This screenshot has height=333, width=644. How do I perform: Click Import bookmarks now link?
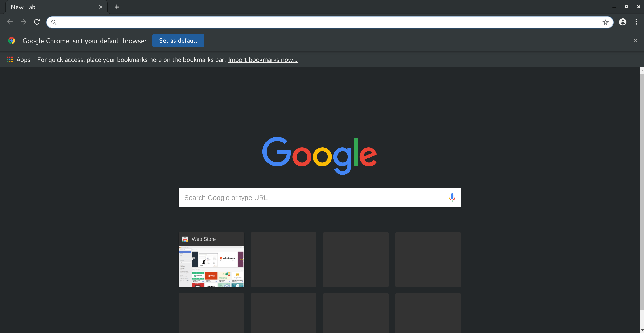point(263,60)
